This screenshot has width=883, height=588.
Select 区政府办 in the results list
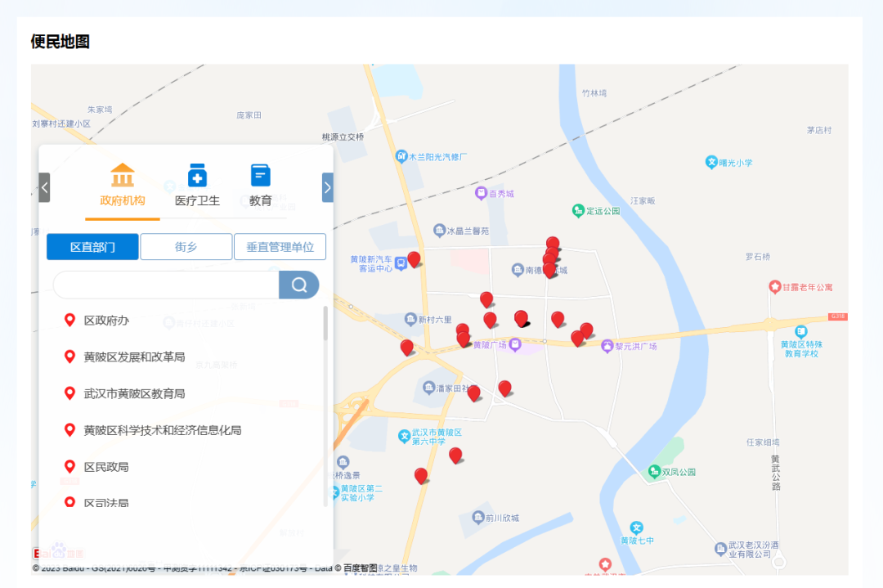tap(106, 321)
